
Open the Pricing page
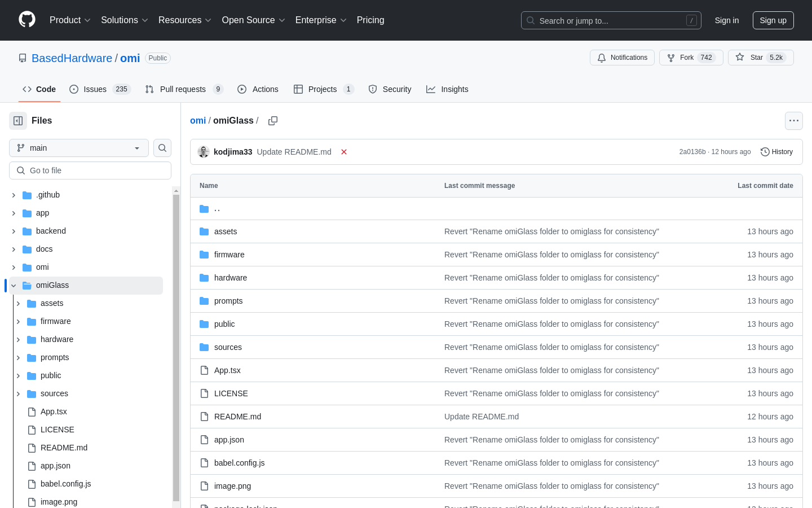click(x=370, y=20)
